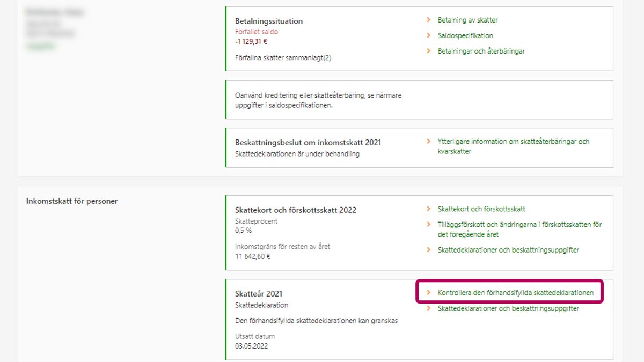Viewport: 644px width, 362px height.
Task: Click chevron beside Ytterligare information om skatteåterbäringar
Action: tap(428, 142)
